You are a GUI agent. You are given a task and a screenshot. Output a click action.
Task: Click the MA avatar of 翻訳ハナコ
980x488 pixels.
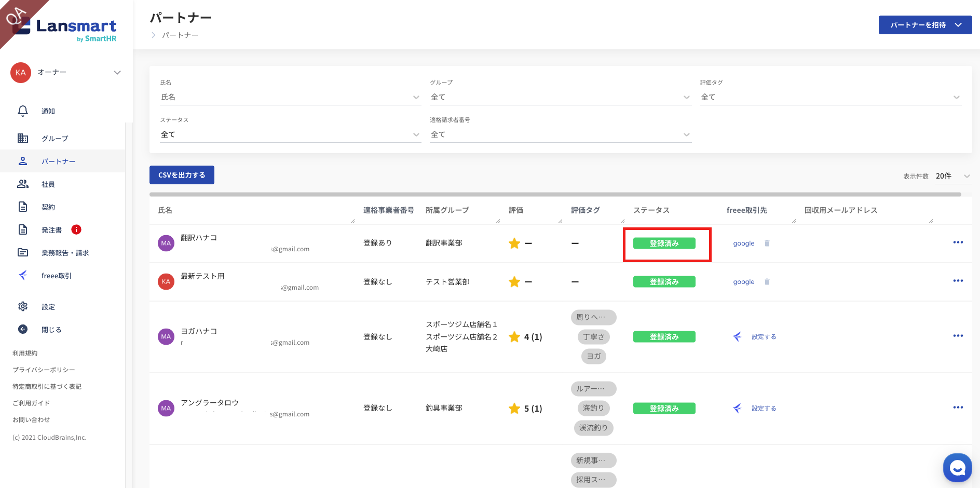(166, 243)
